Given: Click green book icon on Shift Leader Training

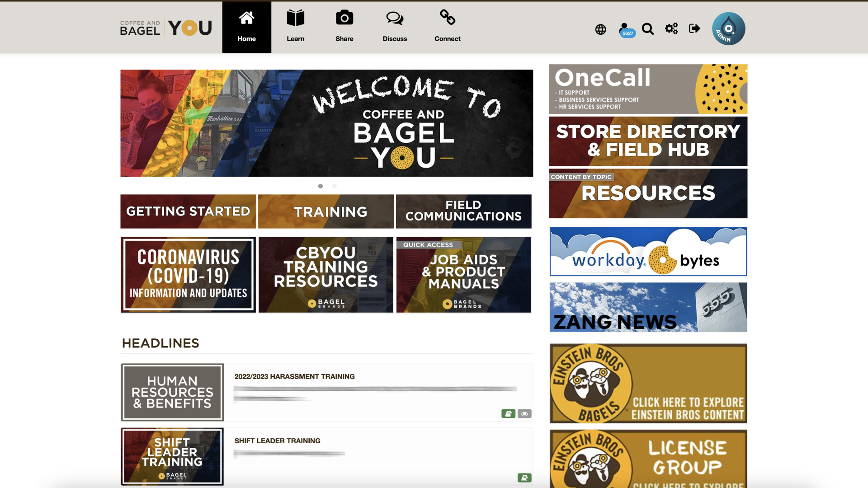Looking at the screenshot, I should click(x=524, y=478).
